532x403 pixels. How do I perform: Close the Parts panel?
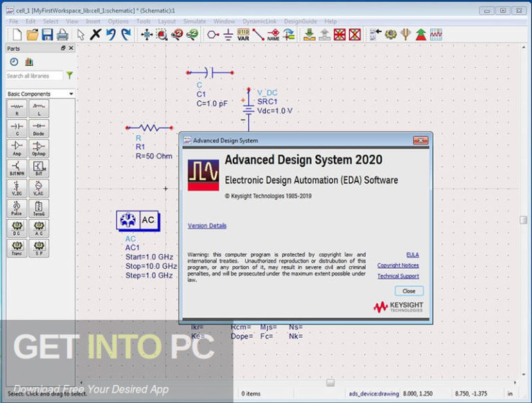tap(71, 48)
